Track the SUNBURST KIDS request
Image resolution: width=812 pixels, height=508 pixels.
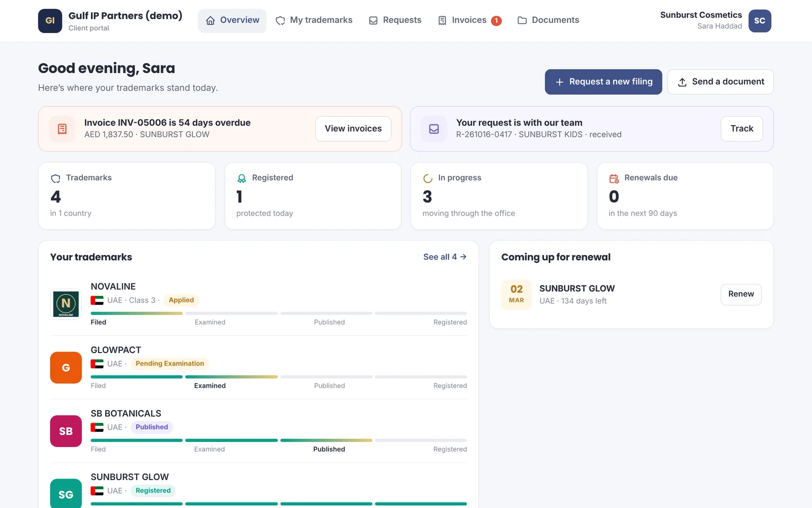pyautogui.click(x=741, y=129)
